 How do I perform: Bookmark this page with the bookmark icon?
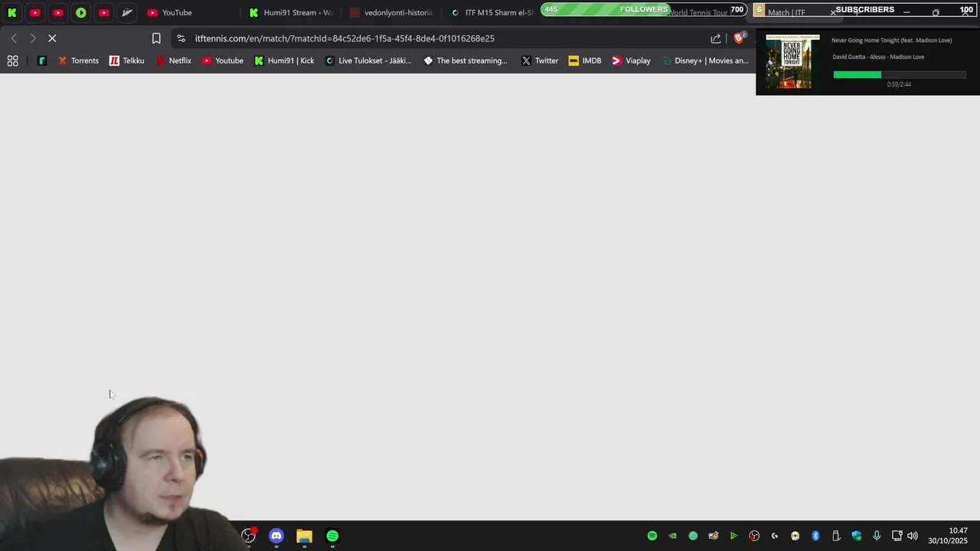(x=156, y=38)
